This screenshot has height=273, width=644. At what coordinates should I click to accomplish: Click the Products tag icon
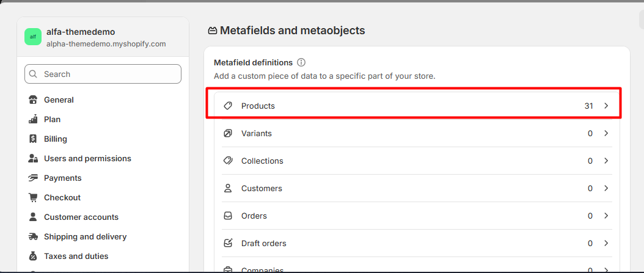coord(227,106)
